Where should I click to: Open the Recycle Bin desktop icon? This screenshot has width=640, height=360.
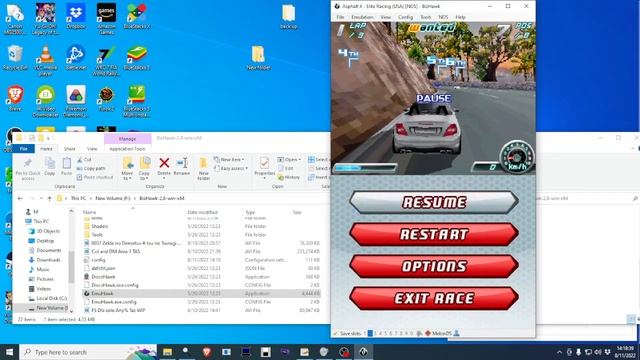coord(15,58)
